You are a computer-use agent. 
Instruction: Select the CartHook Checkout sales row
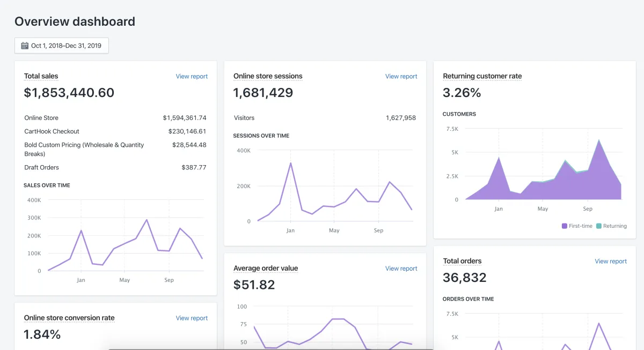(115, 131)
